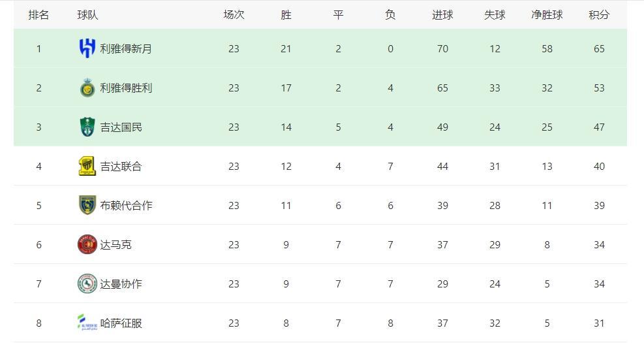The height and width of the screenshot is (343, 644).
Task: Click 利雅得新月's 65 points cell
Action: click(599, 48)
